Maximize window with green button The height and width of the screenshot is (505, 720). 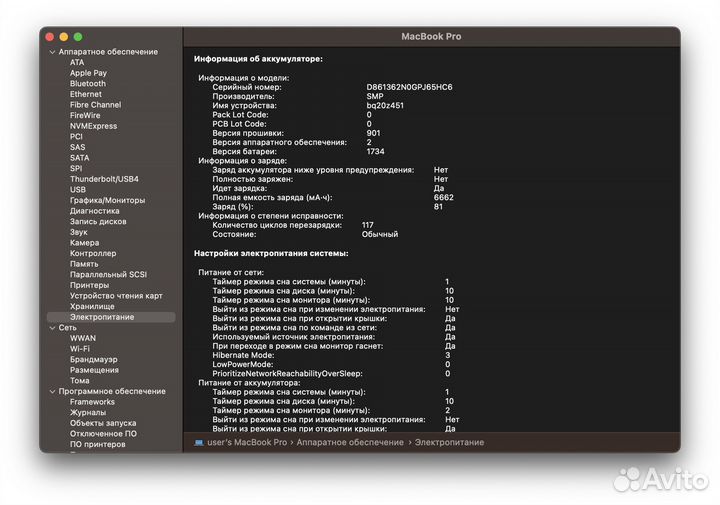pyautogui.click(x=78, y=37)
